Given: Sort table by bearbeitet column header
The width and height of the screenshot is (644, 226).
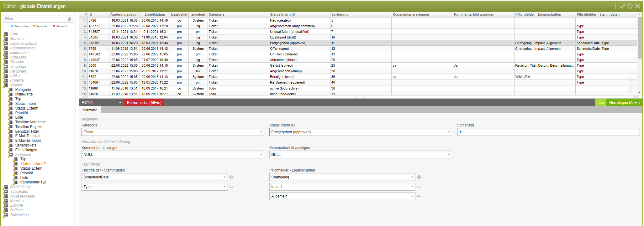Looking at the screenshot, I should coord(179,15).
